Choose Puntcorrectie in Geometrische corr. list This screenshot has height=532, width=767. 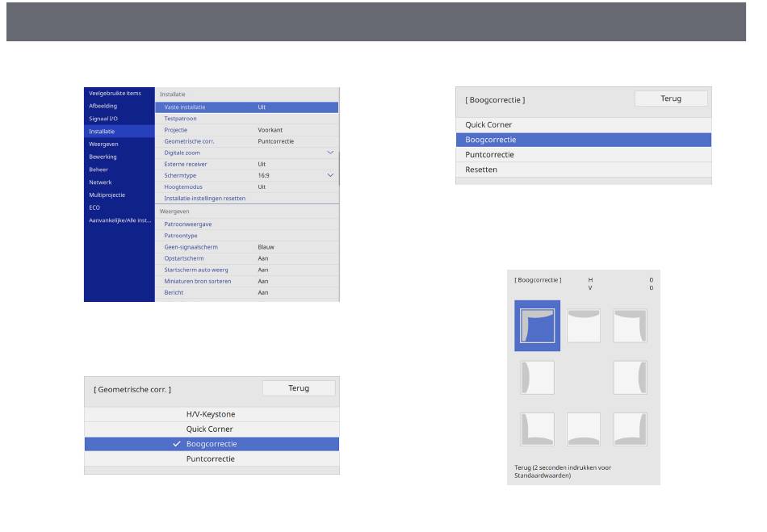pyautogui.click(x=212, y=459)
